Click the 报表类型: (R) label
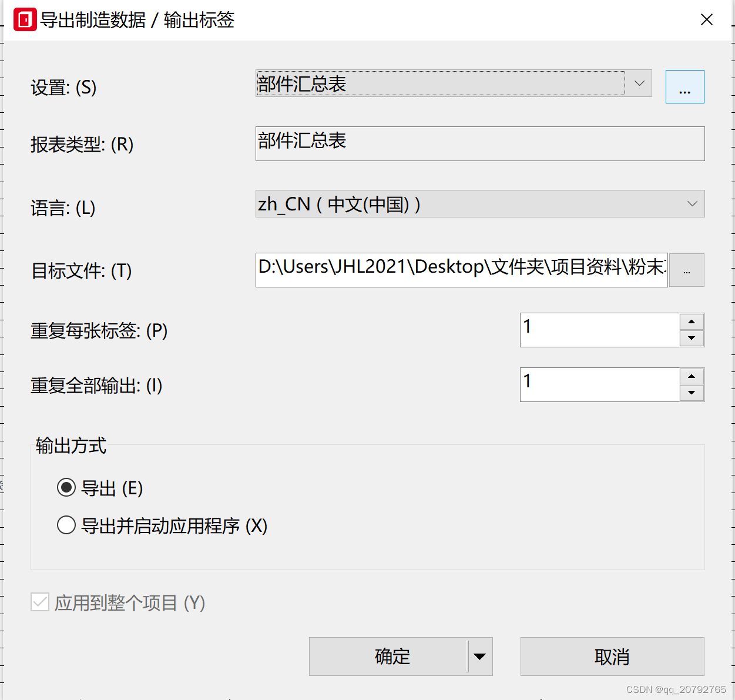This screenshot has height=700, width=735. click(82, 144)
